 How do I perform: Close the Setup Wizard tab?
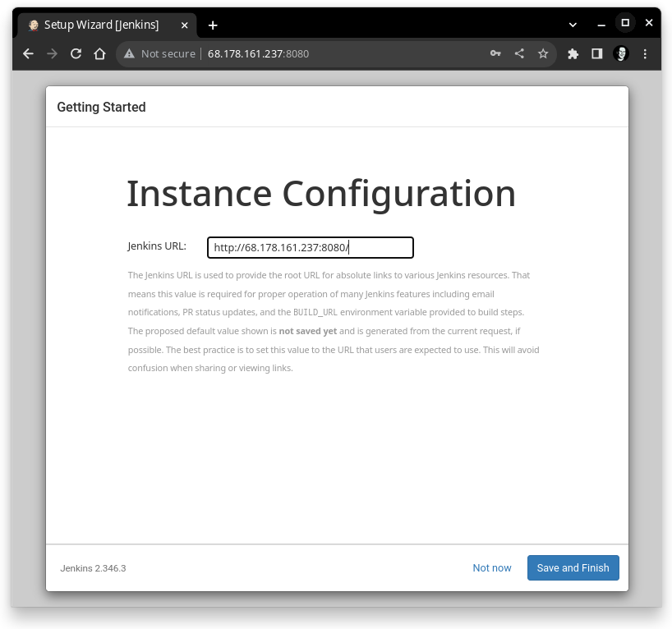(184, 25)
